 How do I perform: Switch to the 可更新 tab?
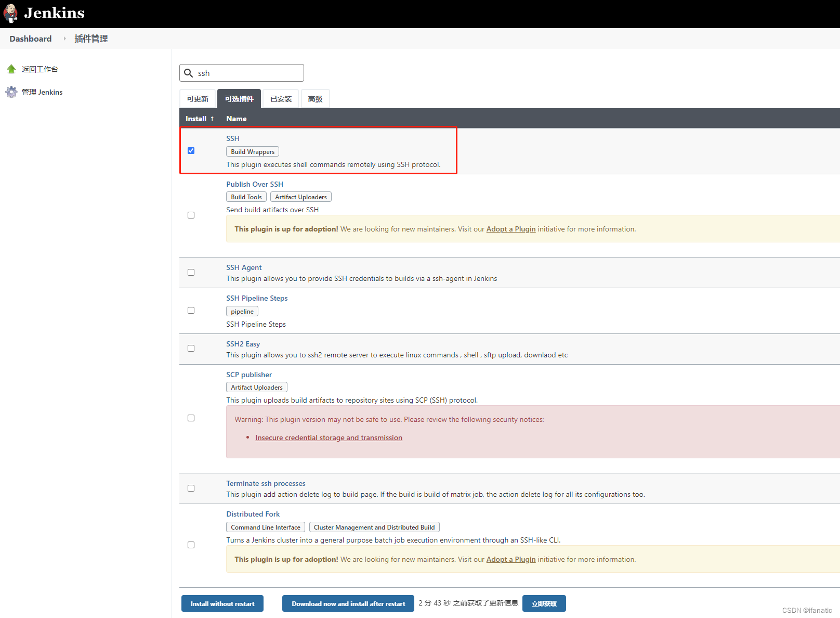tap(198, 99)
